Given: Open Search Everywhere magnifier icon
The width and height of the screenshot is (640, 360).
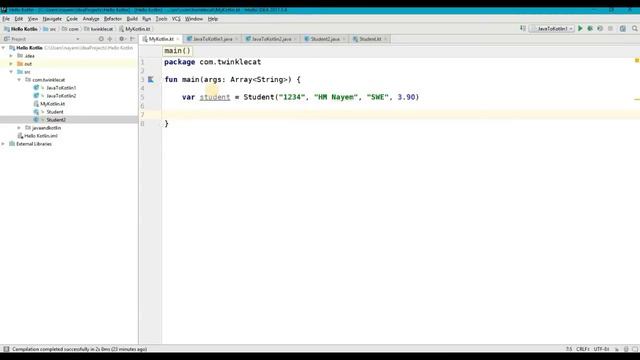Looking at the screenshot, I should click(635, 29).
